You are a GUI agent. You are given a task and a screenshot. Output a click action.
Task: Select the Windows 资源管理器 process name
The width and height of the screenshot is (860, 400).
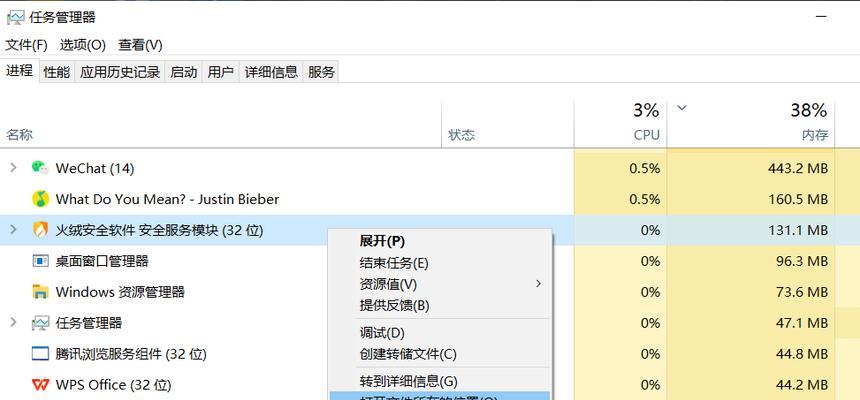point(120,292)
